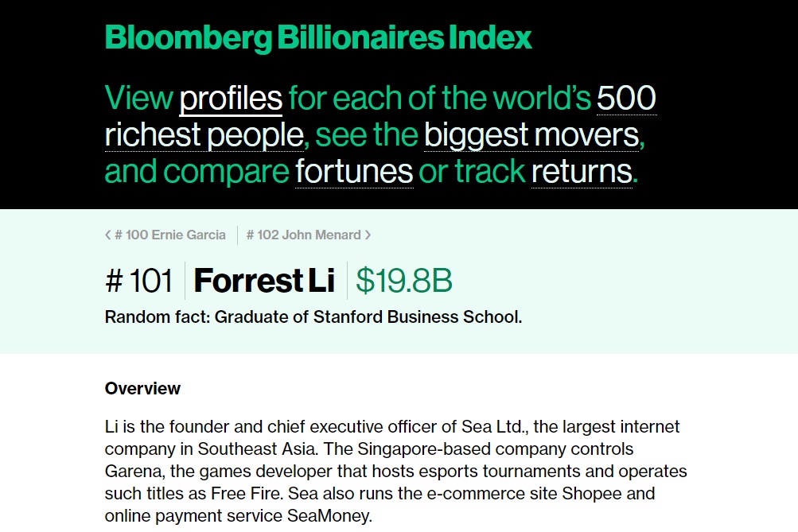798x532 pixels.
Task: Click the Overview section heading
Action: pos(142,389)
